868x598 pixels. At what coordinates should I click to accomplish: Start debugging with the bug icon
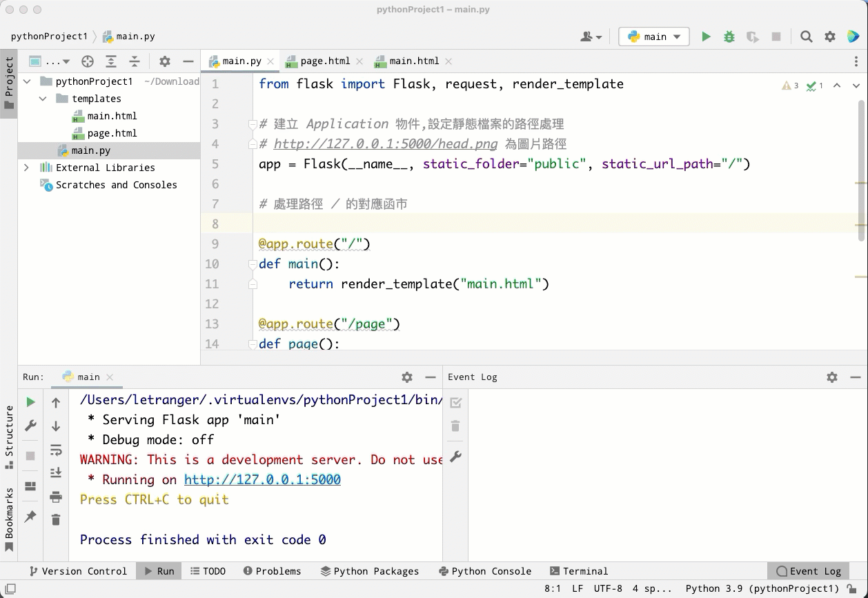(729, 37)
